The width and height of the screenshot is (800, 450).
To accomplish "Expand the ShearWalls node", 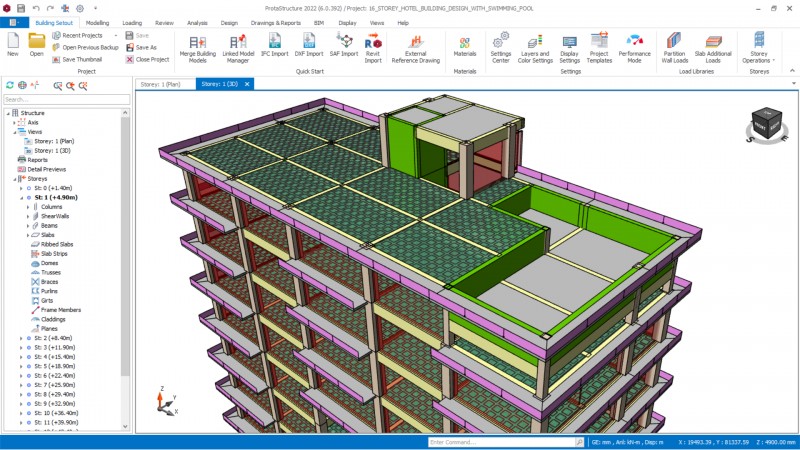I will [28, 216].
